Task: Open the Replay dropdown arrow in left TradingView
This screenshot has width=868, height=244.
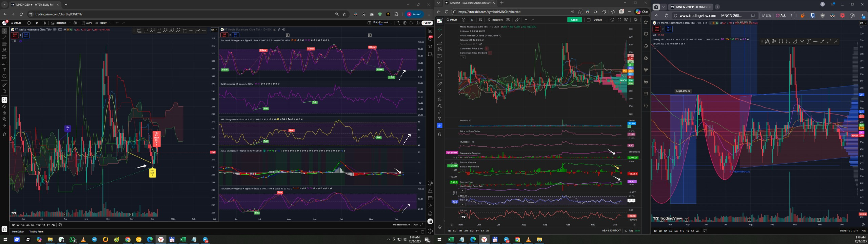Action: 110,23
